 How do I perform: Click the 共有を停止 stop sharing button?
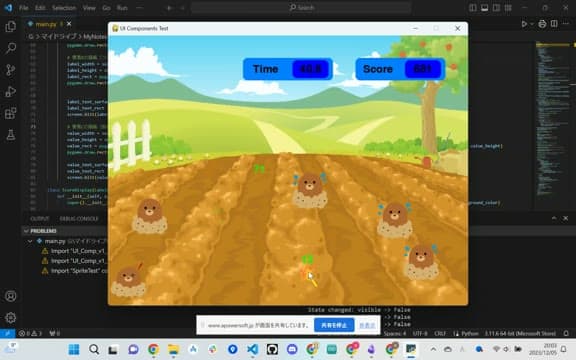pyautogui.click(x=334, y=325)
